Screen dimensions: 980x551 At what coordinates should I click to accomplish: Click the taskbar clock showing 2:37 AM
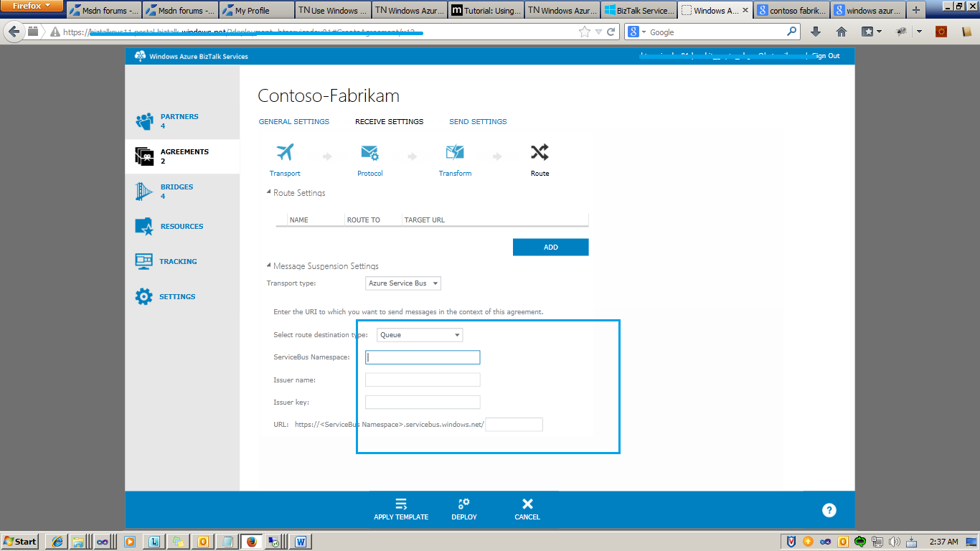(943, 542)
